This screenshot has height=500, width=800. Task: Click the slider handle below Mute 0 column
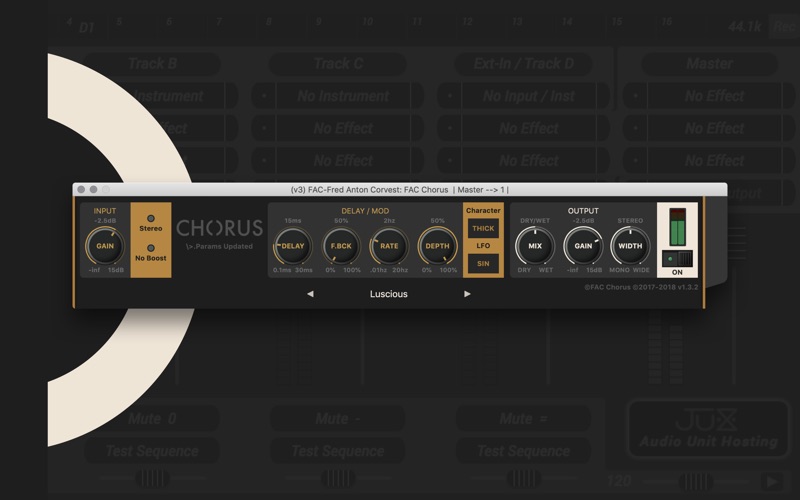pyautogui.click(x=152, y=479)
